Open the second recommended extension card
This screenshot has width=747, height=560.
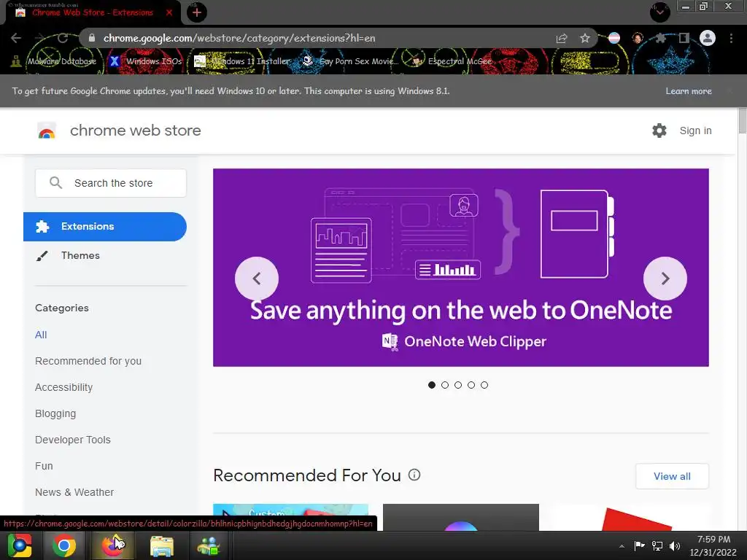(x=461, y=518)
